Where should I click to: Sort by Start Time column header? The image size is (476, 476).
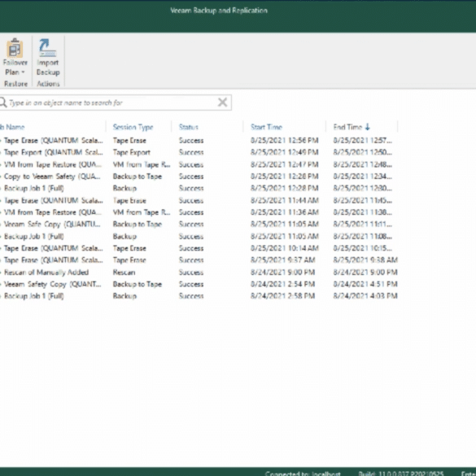tap(267, 127)
